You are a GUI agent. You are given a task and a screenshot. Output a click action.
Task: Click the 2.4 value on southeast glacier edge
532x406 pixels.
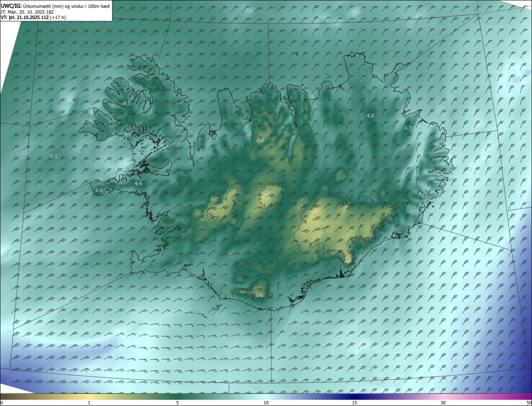click(348, 260)
